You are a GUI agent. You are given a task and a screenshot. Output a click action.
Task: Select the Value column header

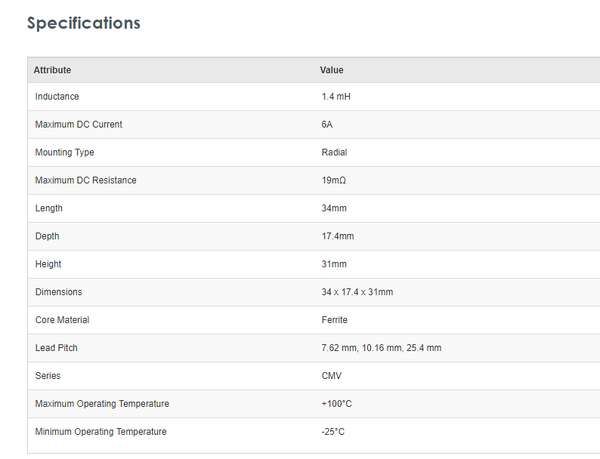tap(331, 70)
